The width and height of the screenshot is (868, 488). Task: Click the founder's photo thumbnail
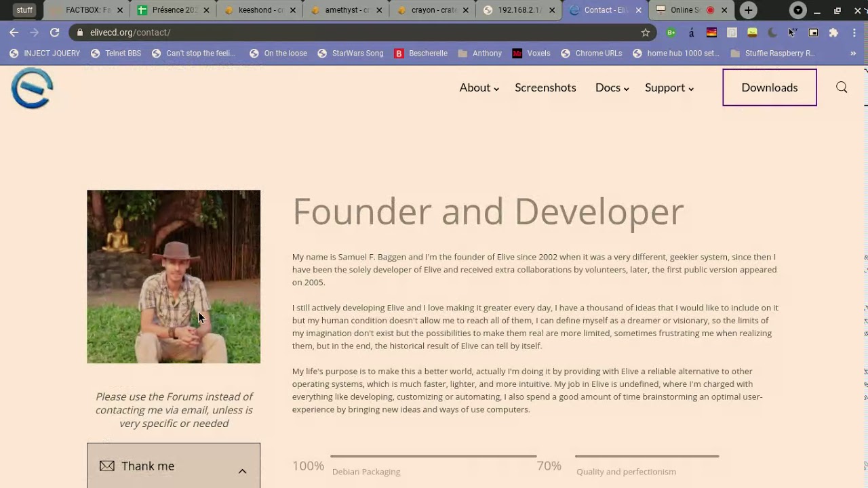click(x=174, y=277)
